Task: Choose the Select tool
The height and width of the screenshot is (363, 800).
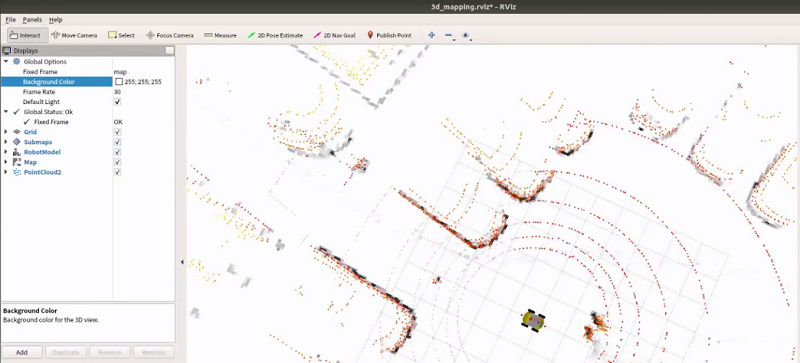Action: coord(121,35)
